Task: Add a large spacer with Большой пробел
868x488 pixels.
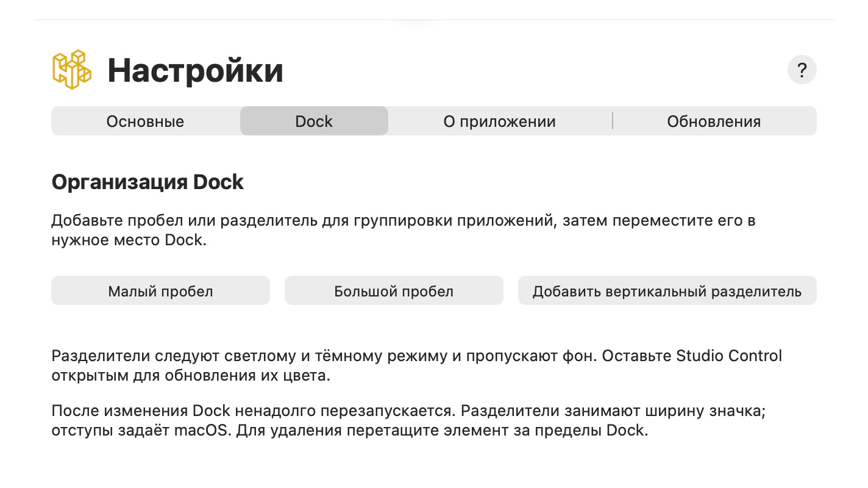Action: point(394,291)
